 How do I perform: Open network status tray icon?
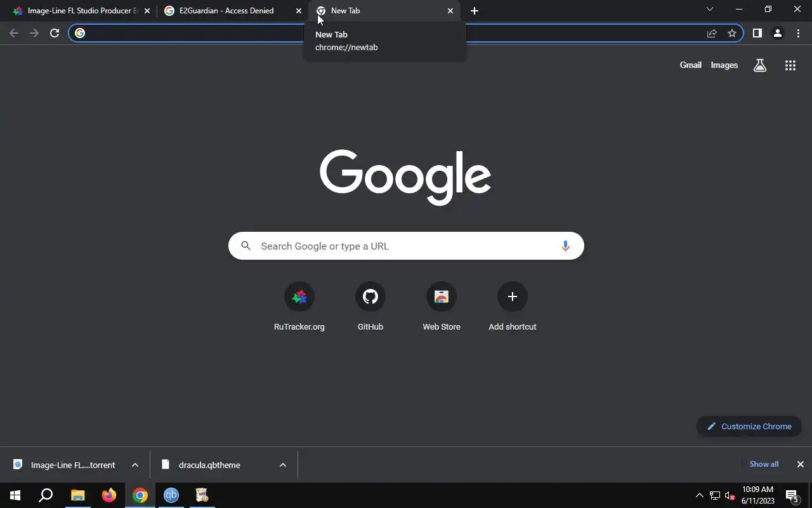click(715, 495)
